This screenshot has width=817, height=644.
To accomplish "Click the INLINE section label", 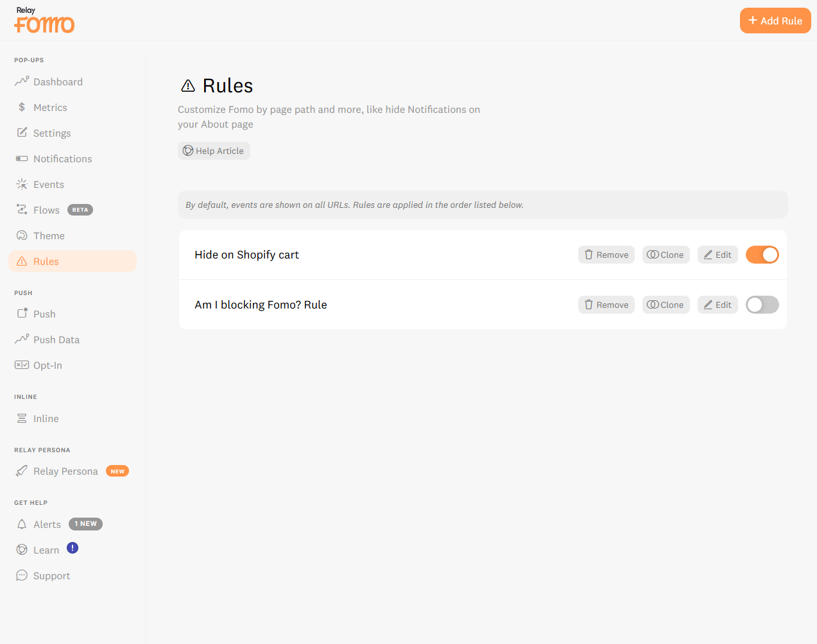I will (26, 397).
